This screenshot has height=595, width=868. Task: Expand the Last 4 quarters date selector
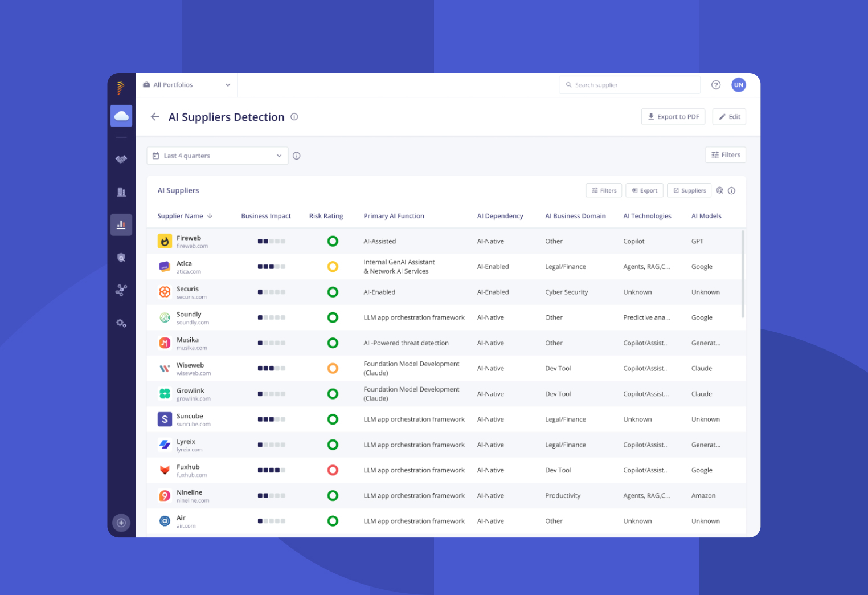[x=217, y=155]
